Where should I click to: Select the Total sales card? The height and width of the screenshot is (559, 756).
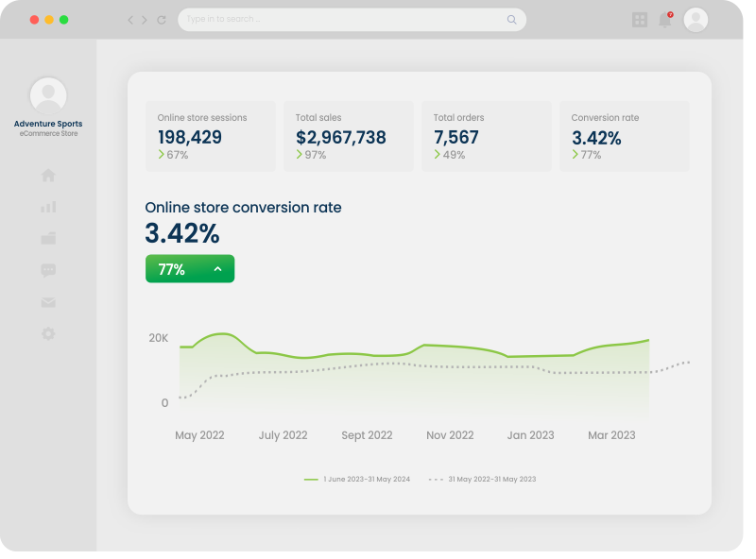click(349, 136)
